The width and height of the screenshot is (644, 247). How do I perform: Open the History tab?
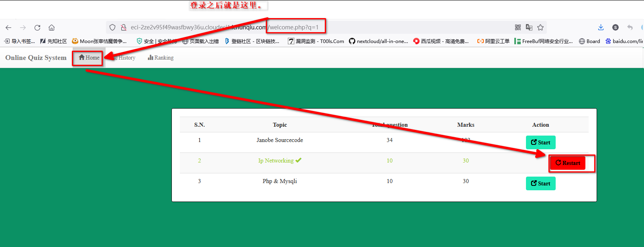tap(125, 58)
